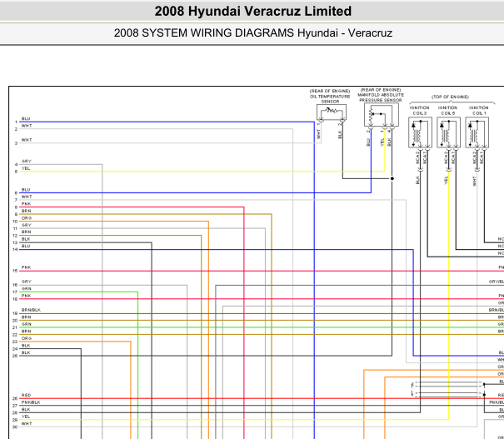Click the BLK label at pin 24
504x439 pixels.
point(26,346)
